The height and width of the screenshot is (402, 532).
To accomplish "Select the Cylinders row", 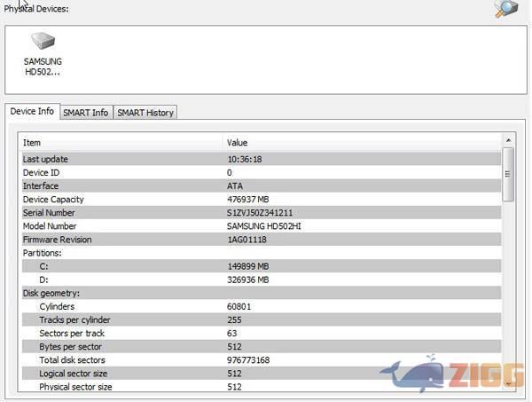I will coord(262,306).
